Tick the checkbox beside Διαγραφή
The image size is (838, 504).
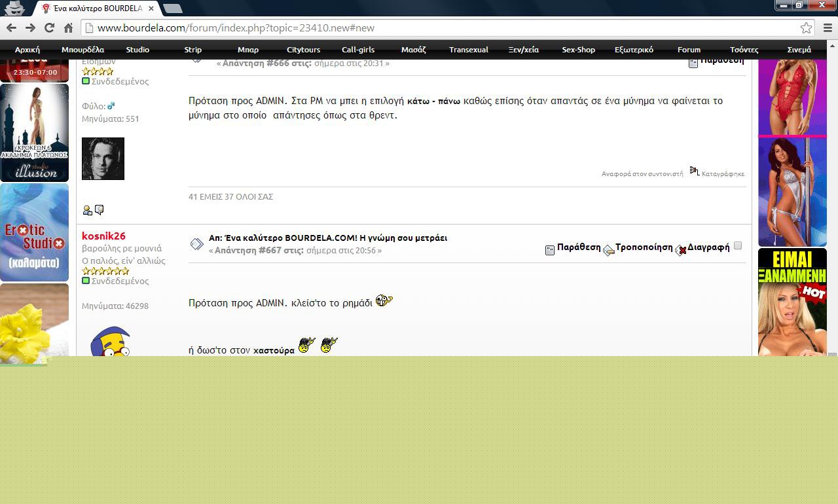(738, 246)
